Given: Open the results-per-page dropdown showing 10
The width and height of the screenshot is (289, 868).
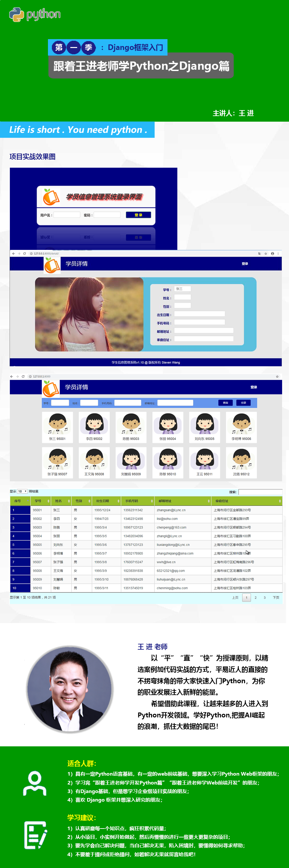Looking at the screenshot, I should tap(22, 491).
